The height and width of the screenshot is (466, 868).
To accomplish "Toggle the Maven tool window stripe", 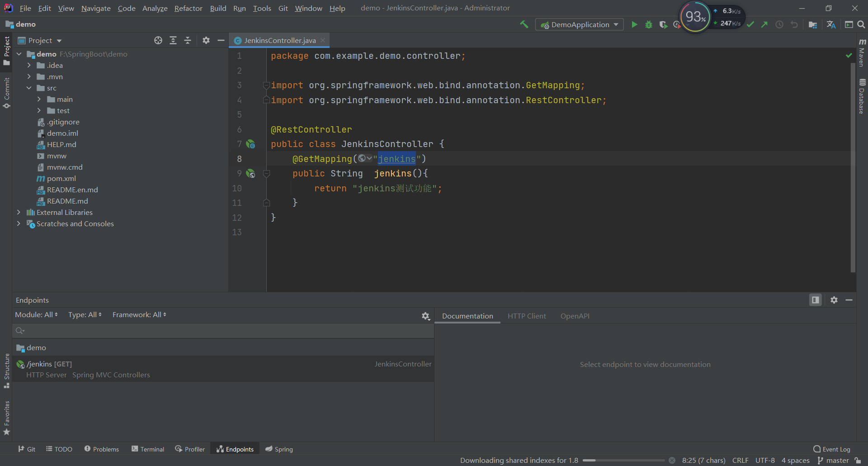I will (x=862, y=52).
